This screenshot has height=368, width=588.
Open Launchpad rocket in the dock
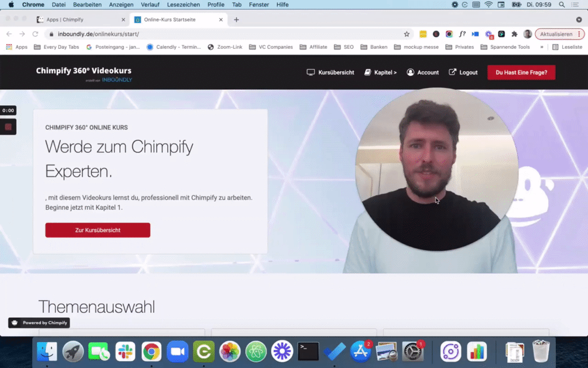point(73,351)
